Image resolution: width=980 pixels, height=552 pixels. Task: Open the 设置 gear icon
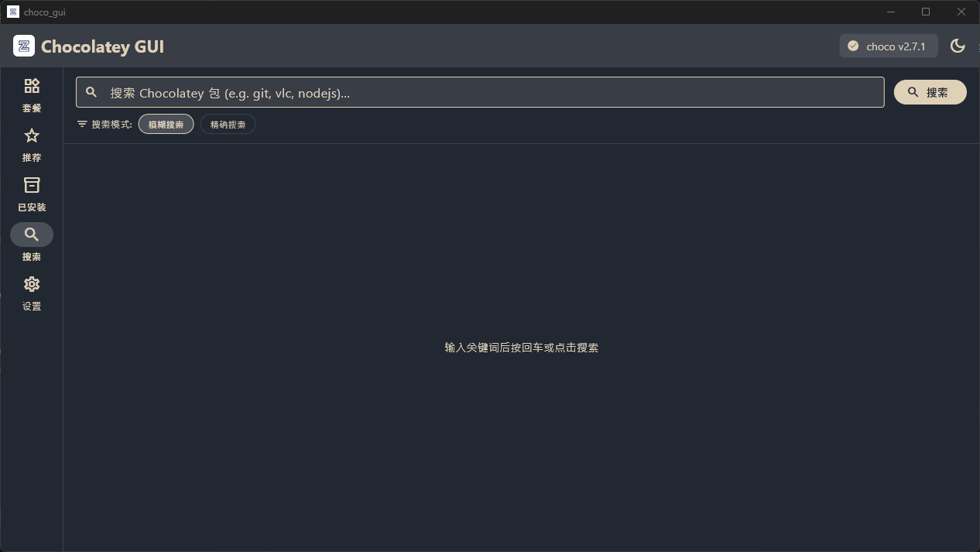32,284
